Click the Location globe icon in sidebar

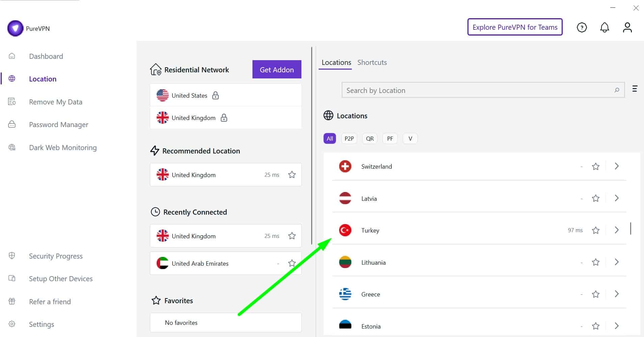[x=12, y=79]
